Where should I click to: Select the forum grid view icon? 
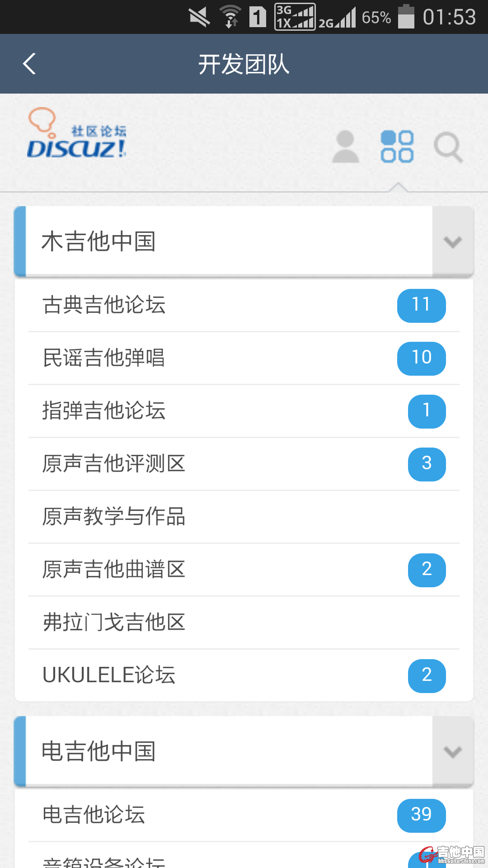click(x=397, y=146)
